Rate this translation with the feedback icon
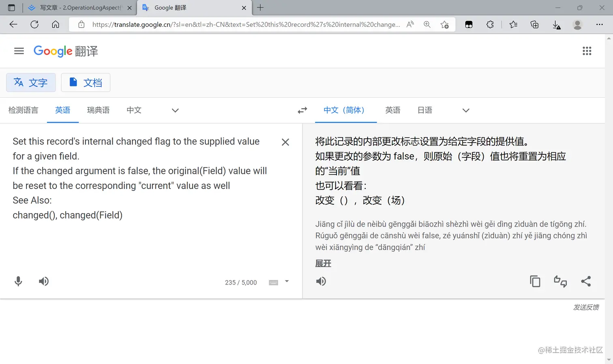Image resolution: width=613 pixels, height=364 pixels. tap(560, 281)
